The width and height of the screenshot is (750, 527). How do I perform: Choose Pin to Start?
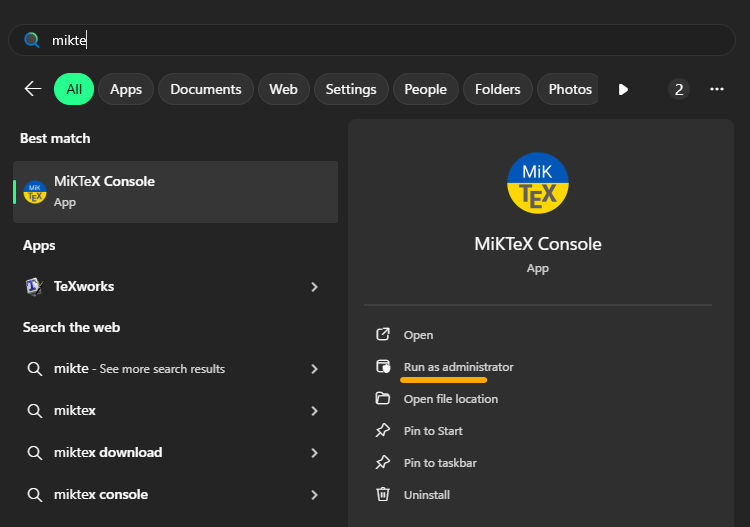[x=433, y=431]
